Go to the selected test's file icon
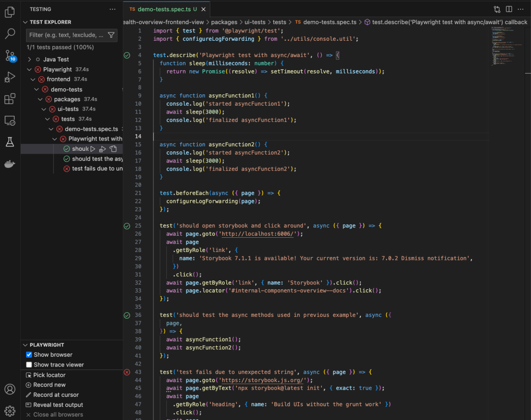 (114, 149)
